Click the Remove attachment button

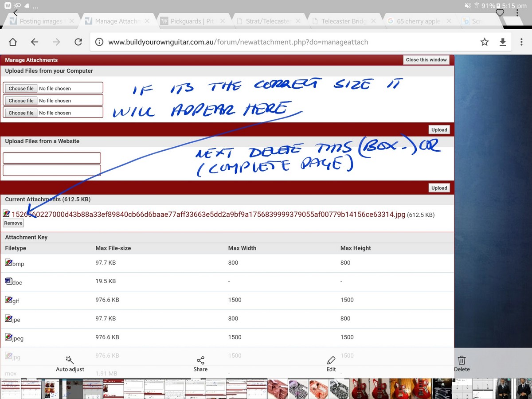click(x=13, y=223)
